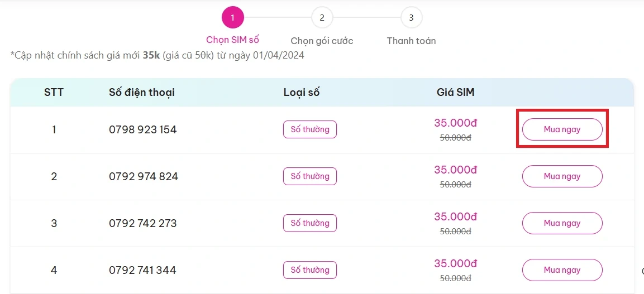
Task: Click the 'Loại số' column header
Action: coord(301,93)
